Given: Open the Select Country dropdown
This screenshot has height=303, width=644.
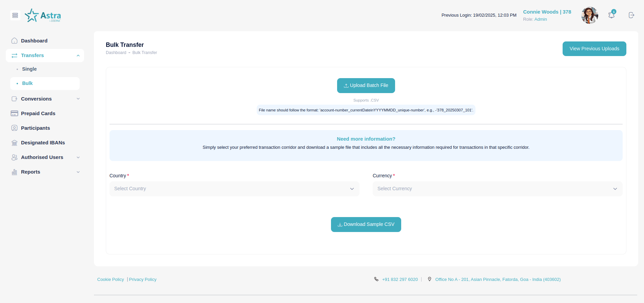Looking at the screenshot, I should [x=234, y=189].
